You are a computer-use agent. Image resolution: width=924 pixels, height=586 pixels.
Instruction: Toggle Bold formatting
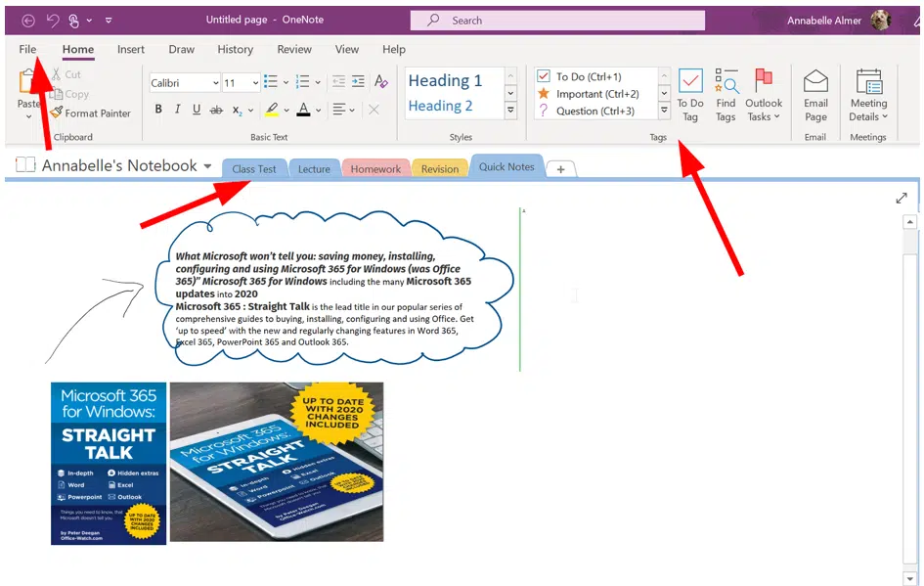(x=158, y=109)
